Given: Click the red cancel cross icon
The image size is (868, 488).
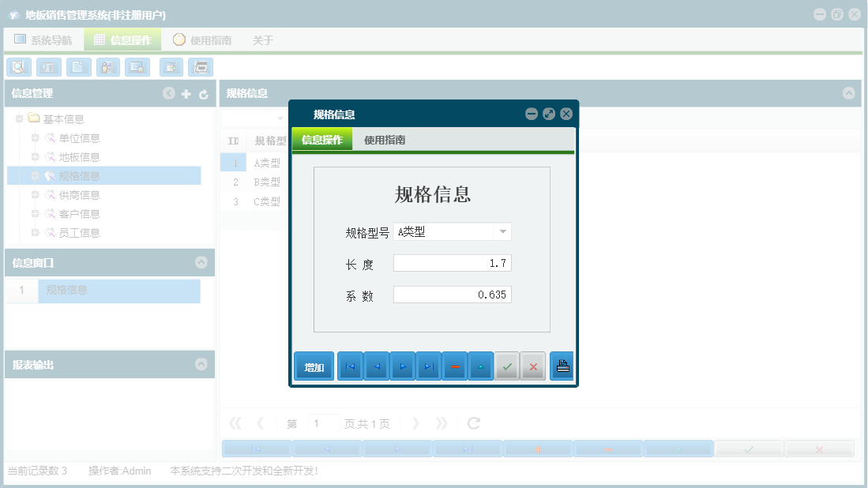Looking at the screenshot, I should pyautogui.click(x=533, y=366).
